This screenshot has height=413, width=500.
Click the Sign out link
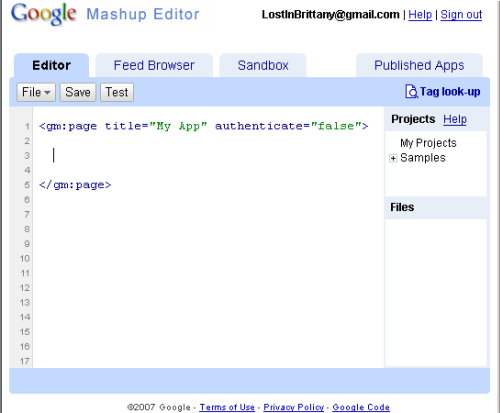pyautogui.click(x=461, y=15)
